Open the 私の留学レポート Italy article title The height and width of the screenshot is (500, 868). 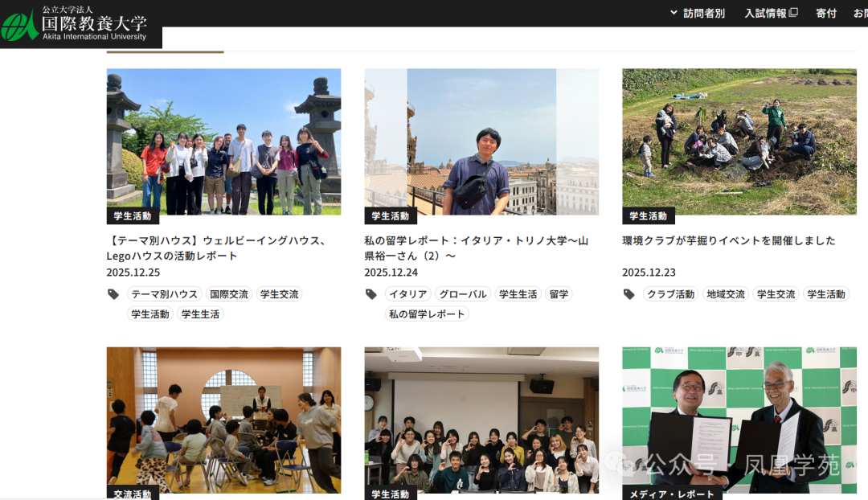(x=476, y=248)
